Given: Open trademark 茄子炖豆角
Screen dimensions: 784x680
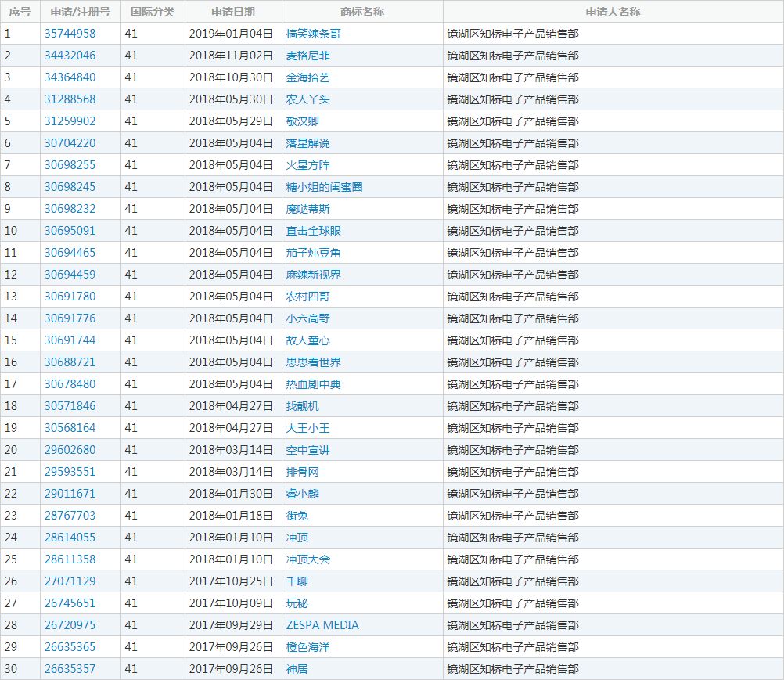Looking at the screenshot, I should point(314,253).
